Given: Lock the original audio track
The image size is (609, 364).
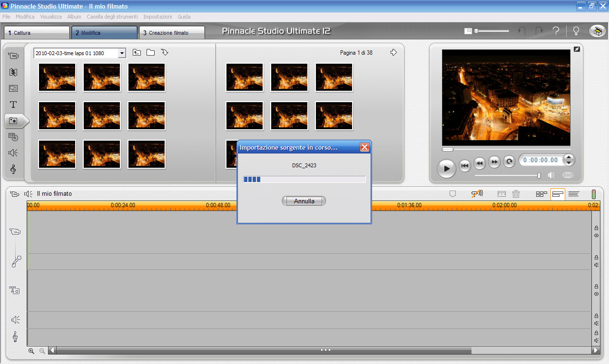Looking at the screenshot, I should [x=596, y=258].
